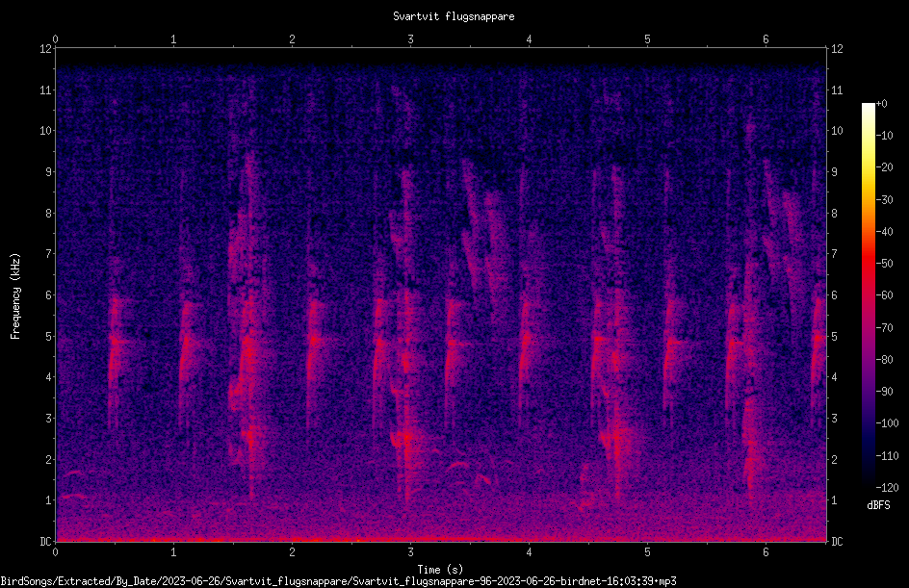Click the "10" tick on the left frequency axis

pos(45,131)
